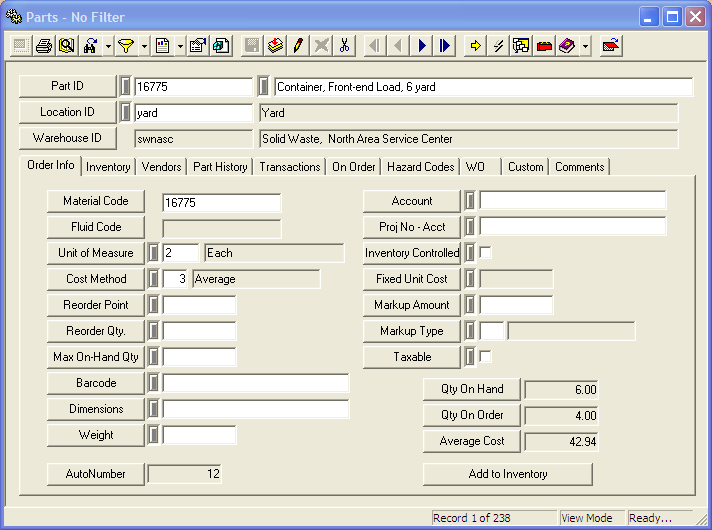This screenshot has height=530, width=712.
Task: Click the add new record stack icon
Action: 275,46
